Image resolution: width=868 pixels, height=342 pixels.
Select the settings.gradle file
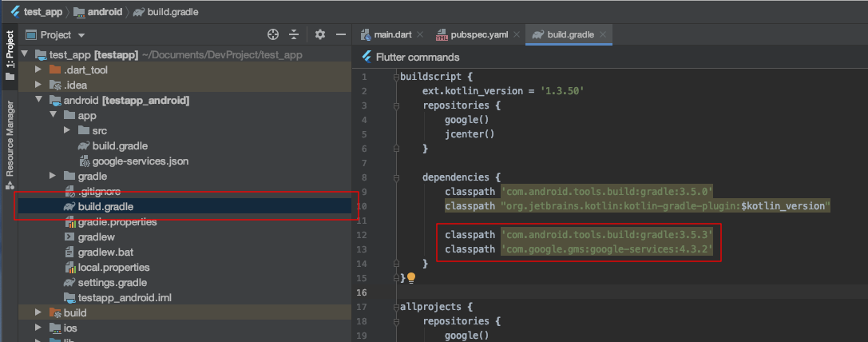coord(113,283)
